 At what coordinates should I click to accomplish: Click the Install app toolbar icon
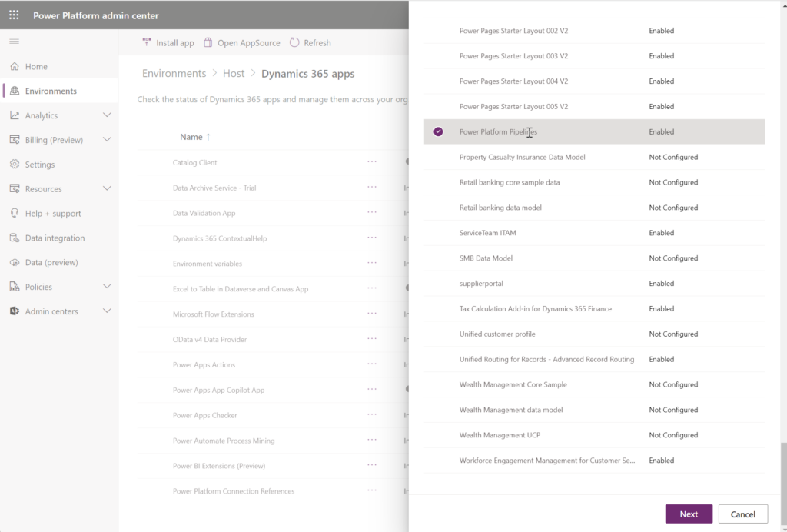point(147,42)
